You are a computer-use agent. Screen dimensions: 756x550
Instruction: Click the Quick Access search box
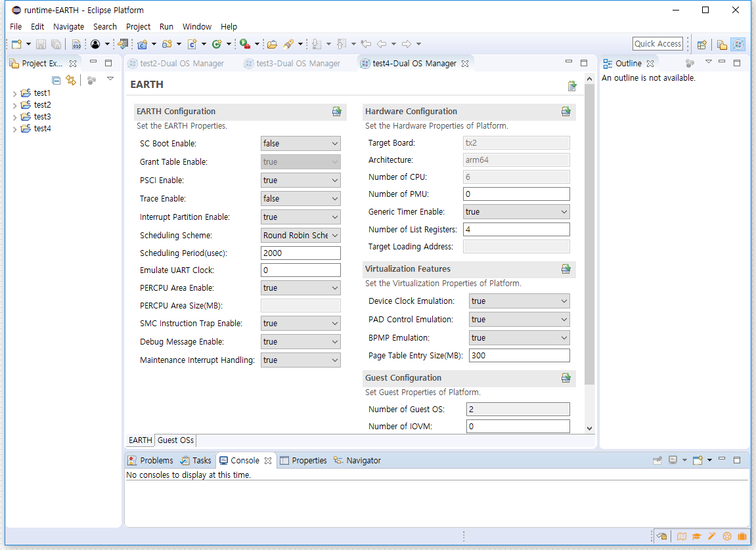pyautogui.click(x=657, y=44)
